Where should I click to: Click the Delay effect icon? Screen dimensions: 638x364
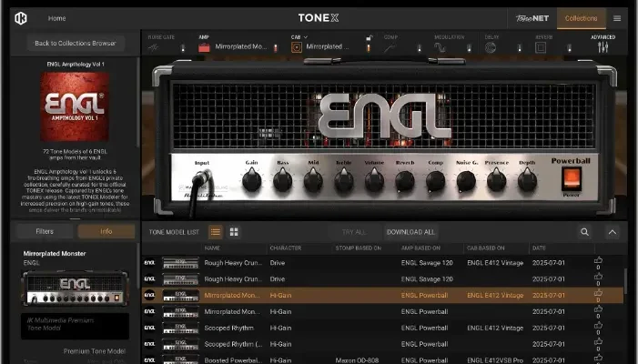pyautogui.click(x=491, y=46)
